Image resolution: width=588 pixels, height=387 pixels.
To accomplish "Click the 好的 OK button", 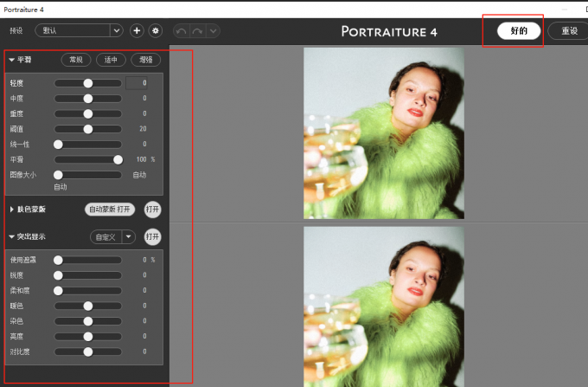I will tap(519, 30).
